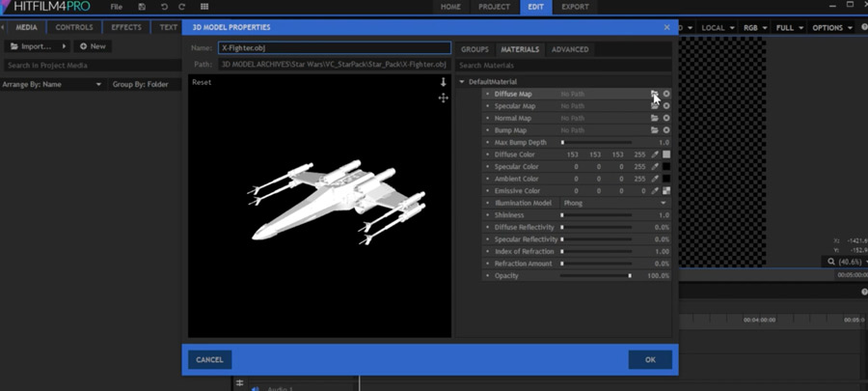Expand the Import button arrow menu

coord(65,46)
